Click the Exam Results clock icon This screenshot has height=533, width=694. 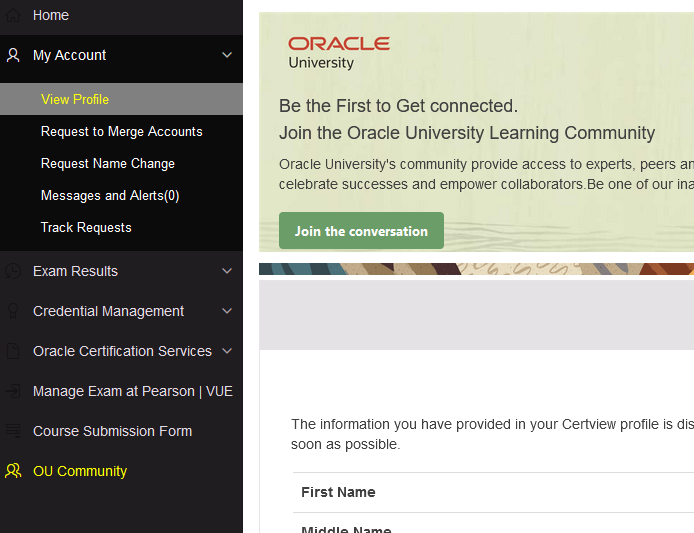coord(13,271)
